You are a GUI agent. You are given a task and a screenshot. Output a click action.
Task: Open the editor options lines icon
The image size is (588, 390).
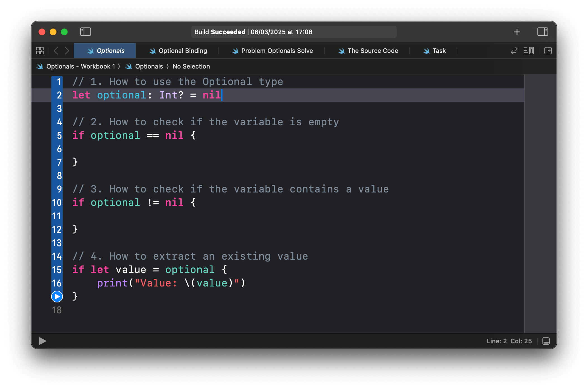point(528,51)
